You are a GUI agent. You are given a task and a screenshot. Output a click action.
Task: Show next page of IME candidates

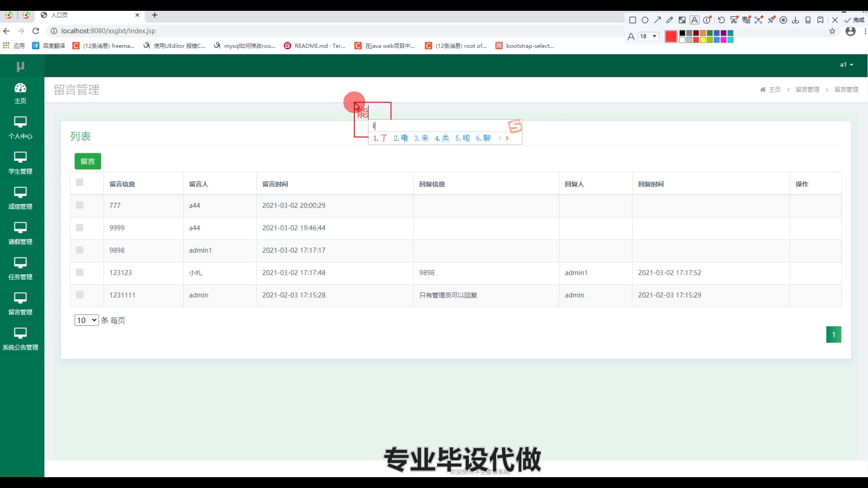tap(507, 138)
